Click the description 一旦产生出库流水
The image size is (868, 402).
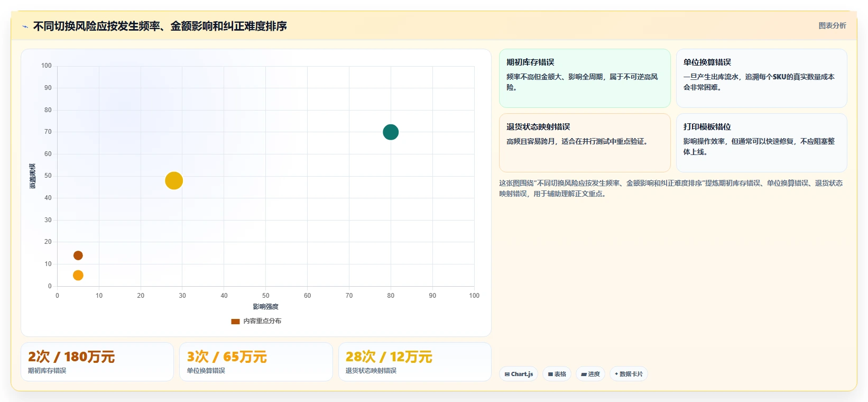click(x=759, y=82)
